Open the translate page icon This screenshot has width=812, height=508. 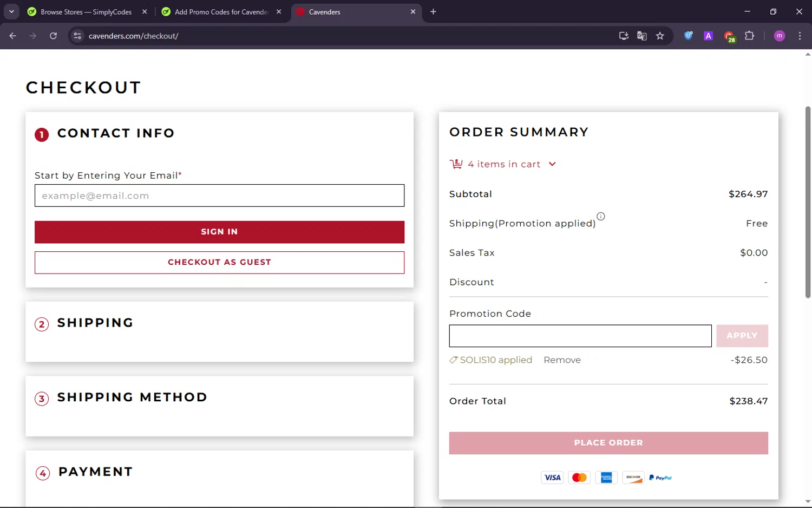[642, 36]
